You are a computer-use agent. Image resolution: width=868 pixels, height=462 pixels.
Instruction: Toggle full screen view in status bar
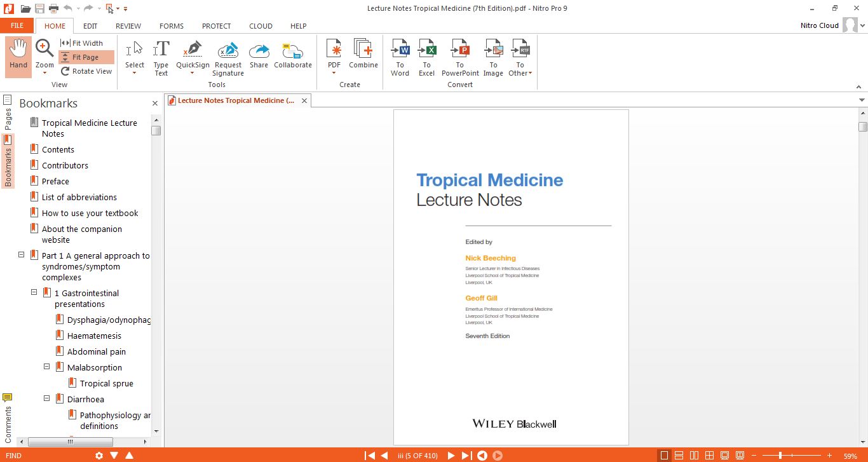pyautogui.click(x=724, y=456)
